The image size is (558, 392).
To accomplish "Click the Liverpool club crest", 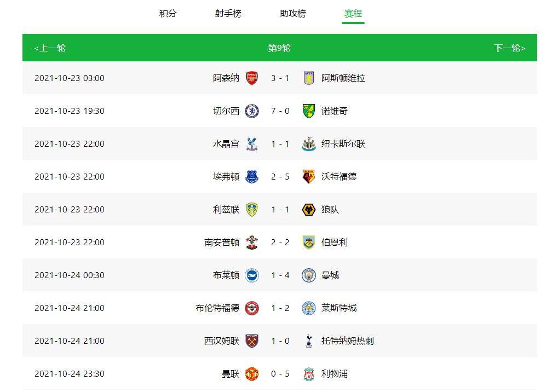I will coord(308,374).
